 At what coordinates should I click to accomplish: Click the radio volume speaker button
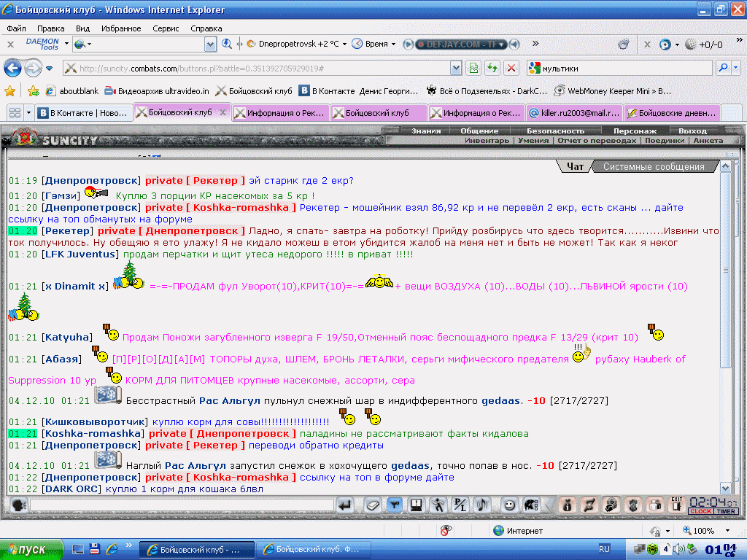click(x=514, y=44)
